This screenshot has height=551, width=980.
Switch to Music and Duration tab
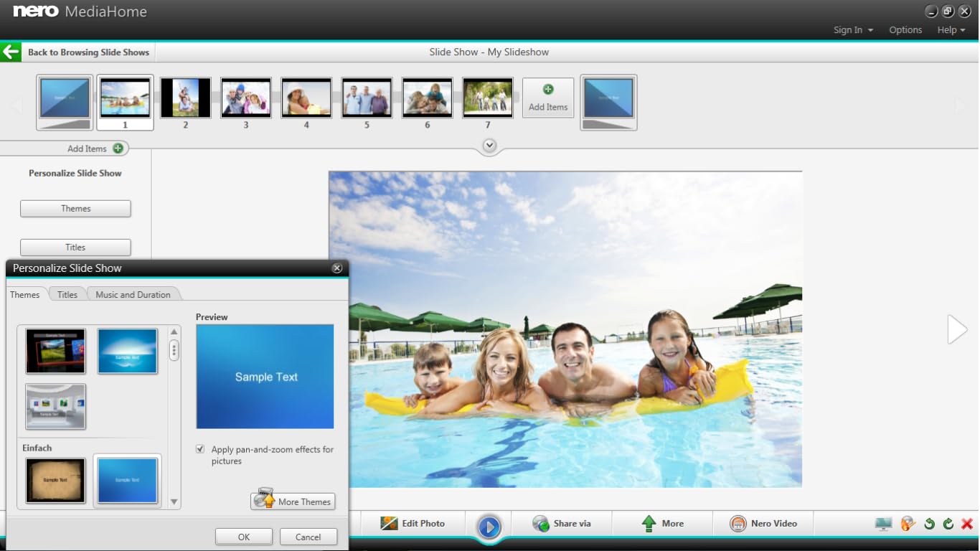(133, 294)
